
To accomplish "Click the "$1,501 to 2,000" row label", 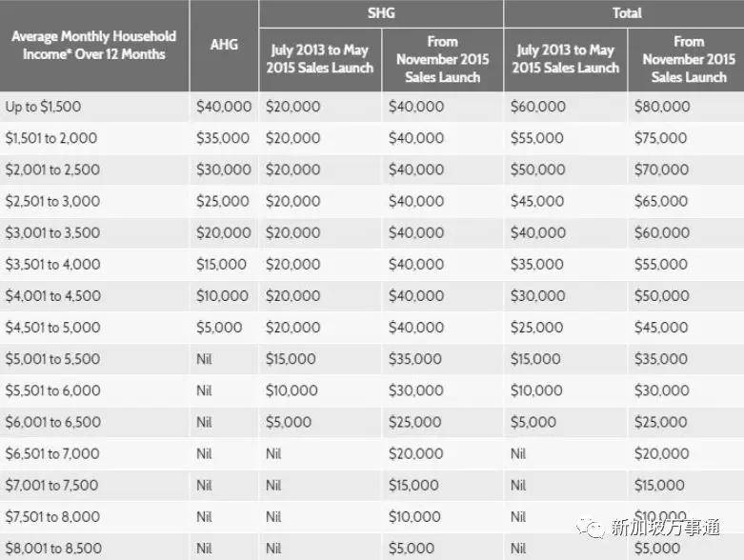I will 51,138.
